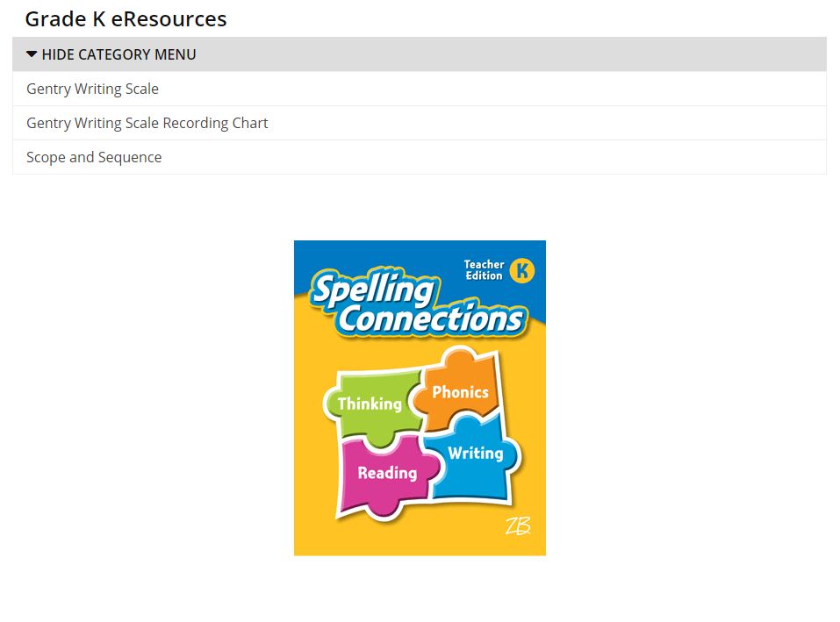The height and width of the screenshot is (622, 840).
Task: Click the Grade K eResources heading
Action: [x=126, y=19]
